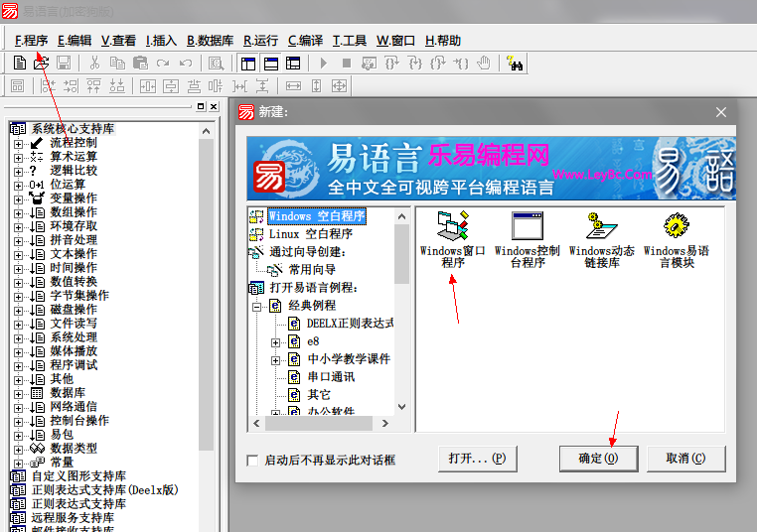Click dialog tree horizontal scrollbar thumb
Screen dimensions: 757x532
319,424
